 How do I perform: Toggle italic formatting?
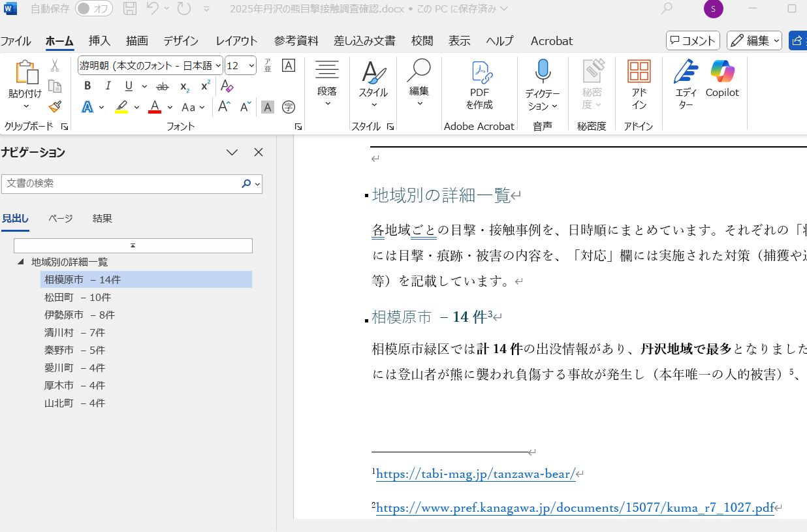(x=108, y=86)
